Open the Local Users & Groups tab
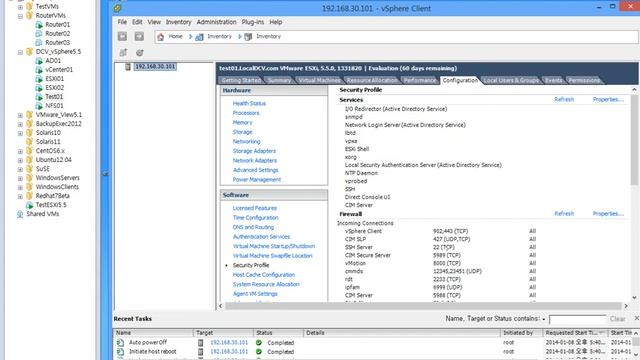 pyautogui.click(x=511, y=80)
